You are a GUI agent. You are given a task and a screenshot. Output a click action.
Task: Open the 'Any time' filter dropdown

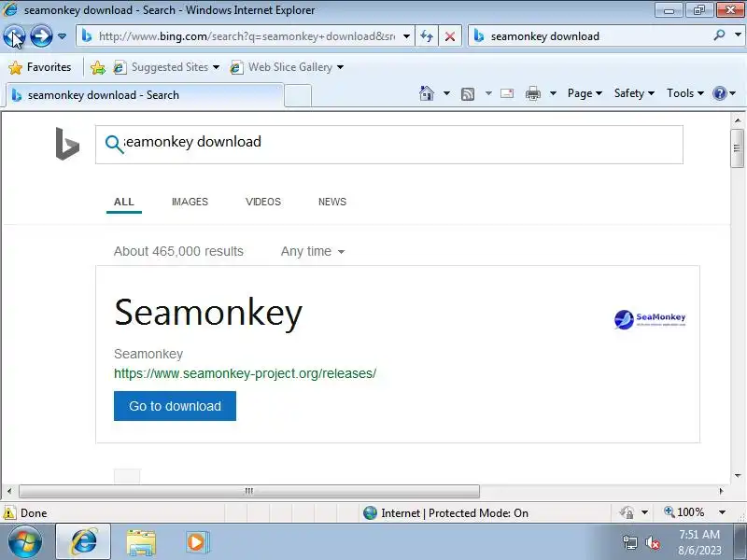pos(313,251)
